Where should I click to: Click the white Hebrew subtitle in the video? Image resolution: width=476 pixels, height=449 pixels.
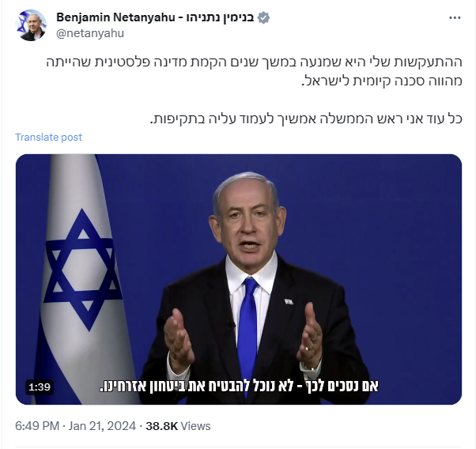239,386
